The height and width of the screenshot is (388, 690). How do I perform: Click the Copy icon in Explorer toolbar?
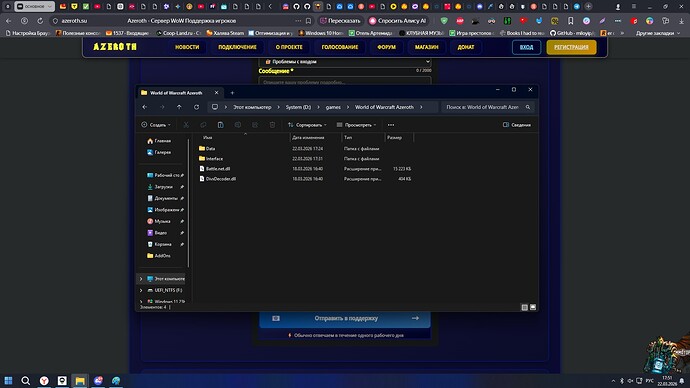(203, 125)
